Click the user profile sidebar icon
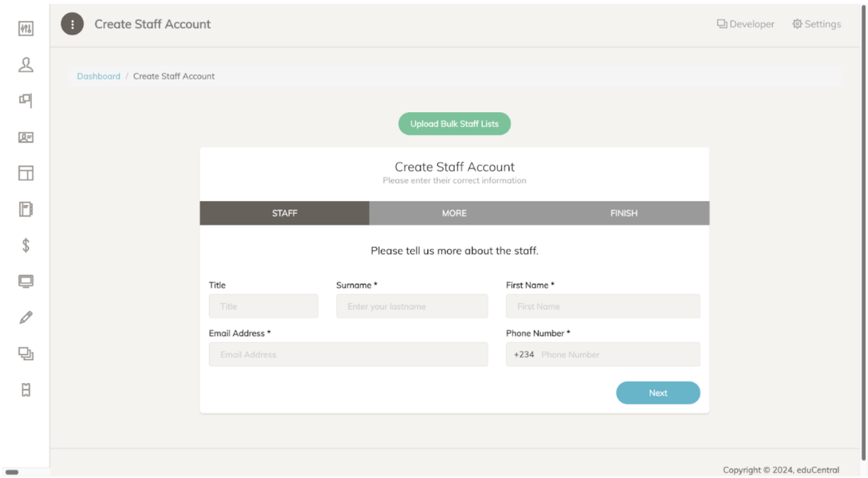This screenshot has width=868, height=478. (x=26, y=64)
